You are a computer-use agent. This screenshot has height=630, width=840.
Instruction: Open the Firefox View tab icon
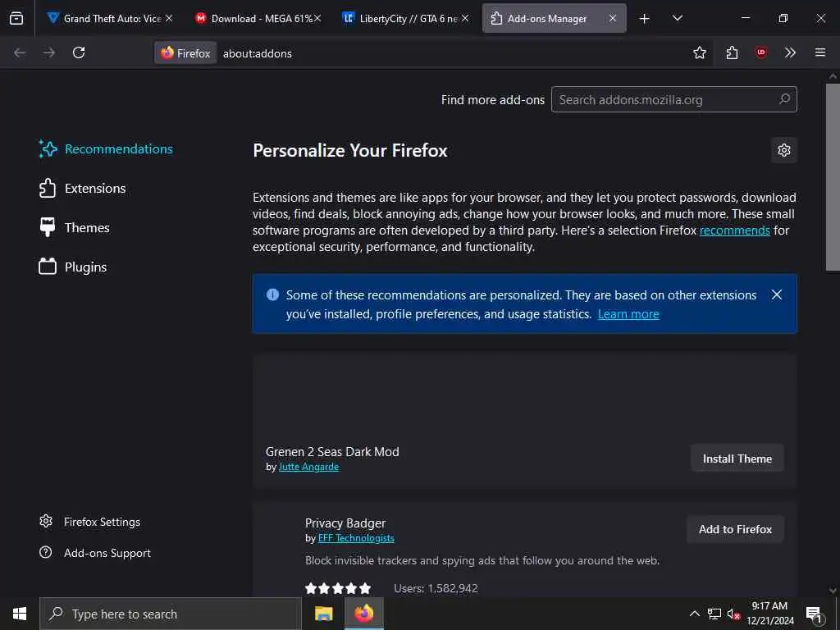pos(16,18)
